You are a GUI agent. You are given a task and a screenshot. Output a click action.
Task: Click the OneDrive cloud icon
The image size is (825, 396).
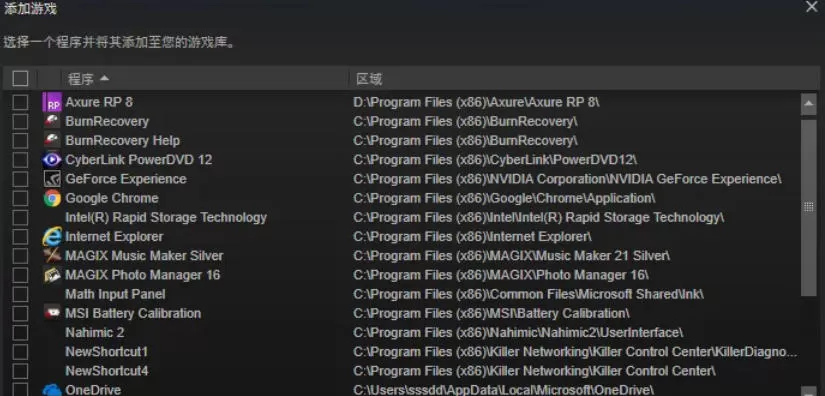52,390
